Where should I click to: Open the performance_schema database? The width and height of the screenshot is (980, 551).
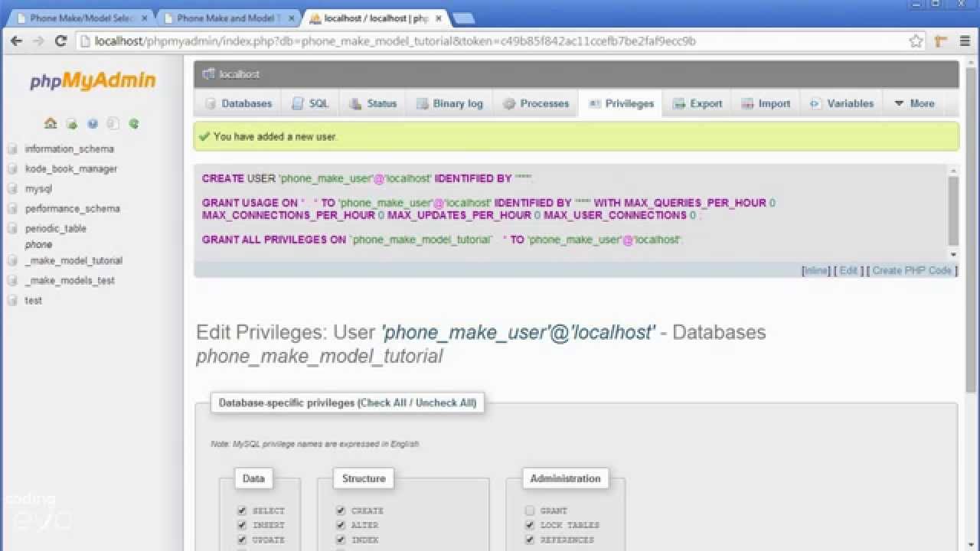coord(72,209)
